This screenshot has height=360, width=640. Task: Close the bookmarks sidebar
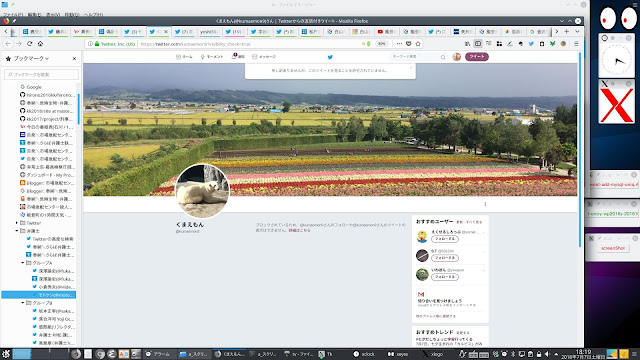(x=74, y=58)
